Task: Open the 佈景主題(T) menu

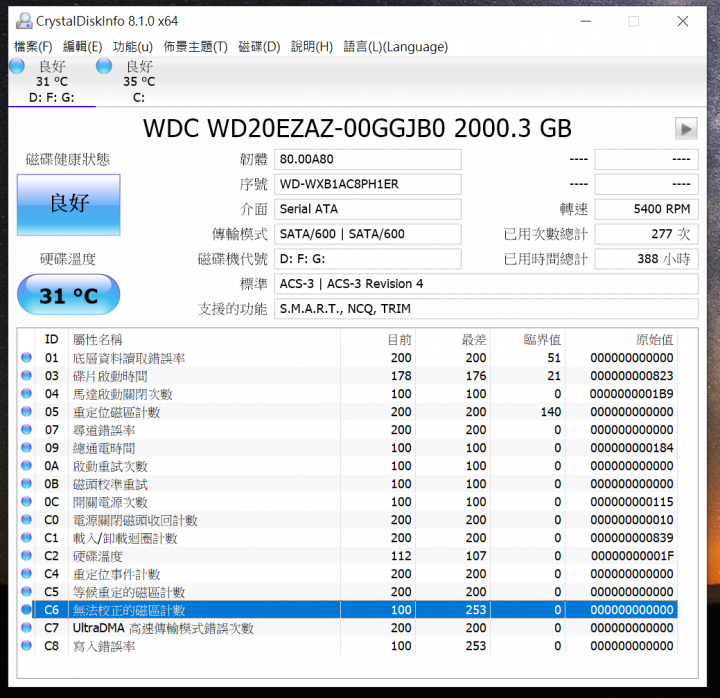Action: point(196,46)
